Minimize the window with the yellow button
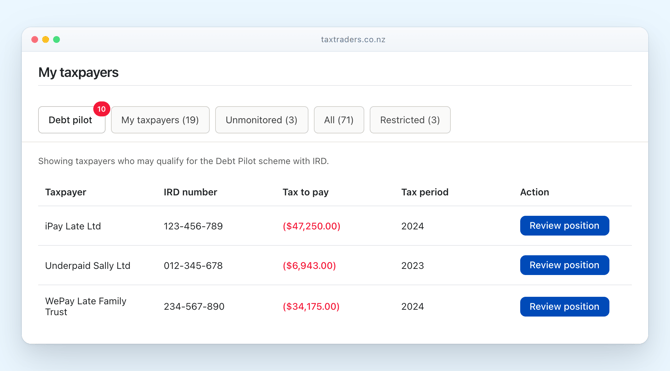The image size is (670, 371). [x=45, y=39]
